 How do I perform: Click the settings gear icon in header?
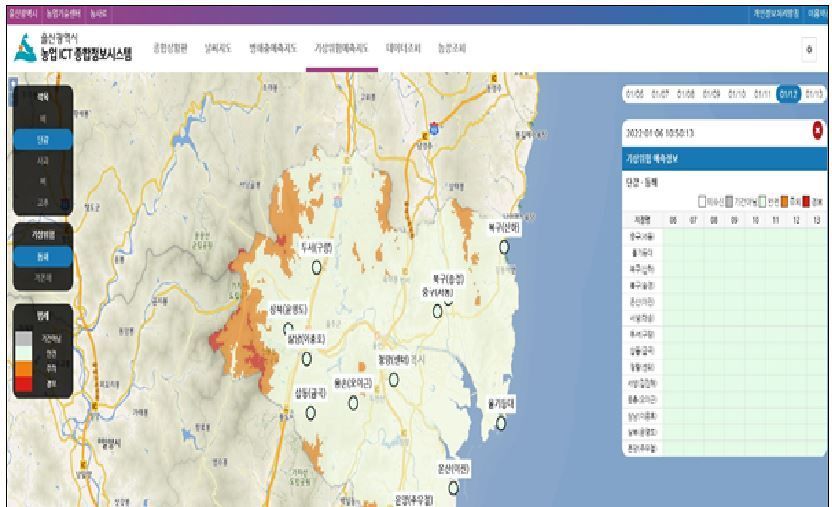pos(808,49)
